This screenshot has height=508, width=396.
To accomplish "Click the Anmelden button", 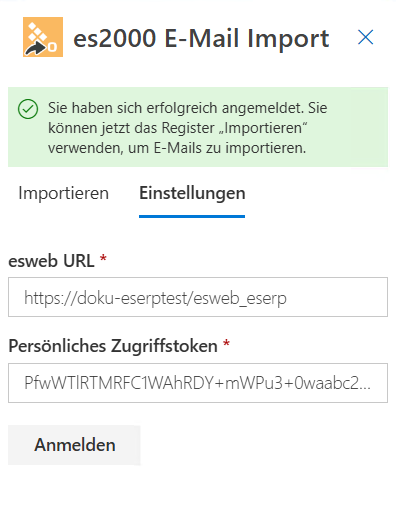I will click(74, 445).
